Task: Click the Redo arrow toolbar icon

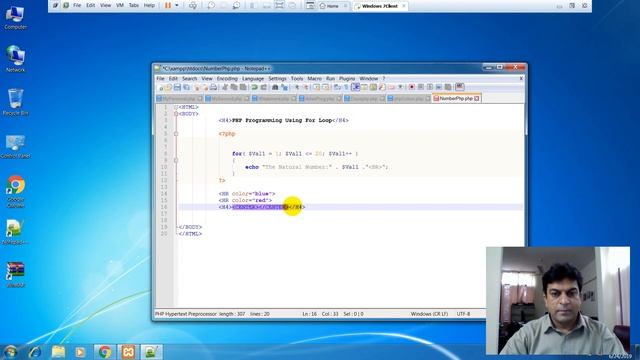Action: click(264, 87)
